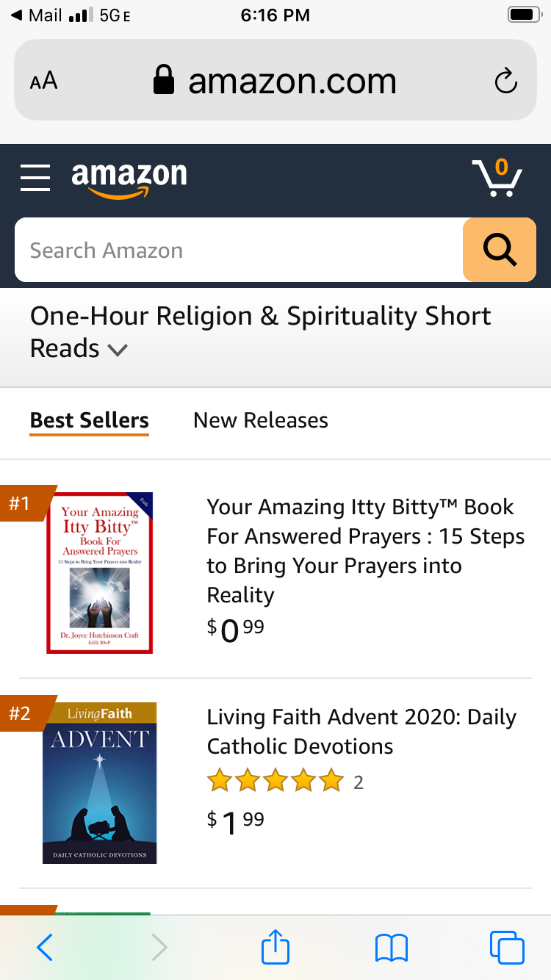551x980 pixels.
Task: Tap the Living Faith Advent cover thumbnail
Action: [99, 782]
